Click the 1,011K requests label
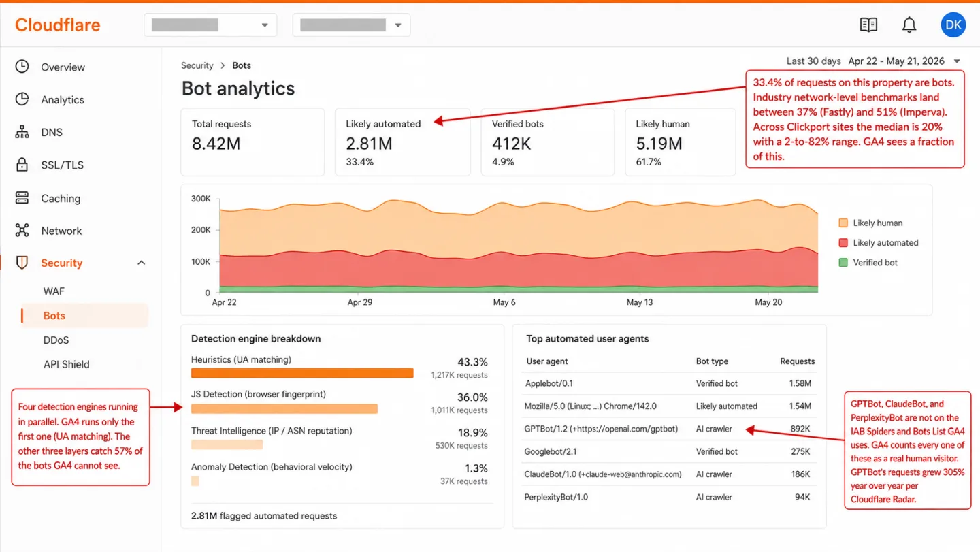Image resolution: width=980 pixels, height=552 pixels. tap(459, 410)
